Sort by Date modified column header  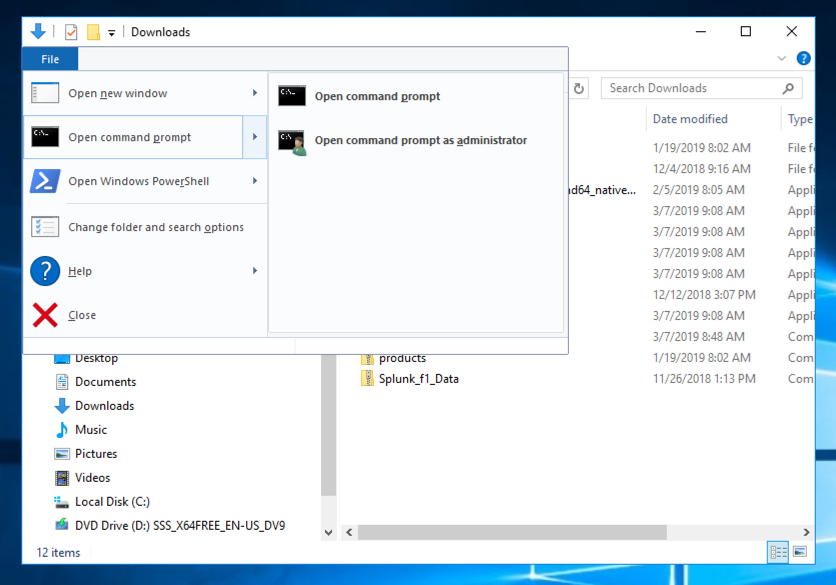690,119
